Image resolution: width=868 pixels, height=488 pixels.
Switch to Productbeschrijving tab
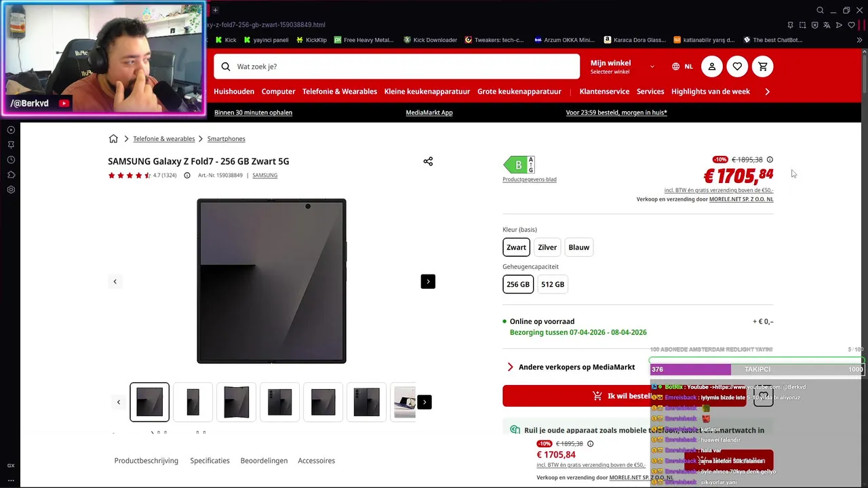[x=146, y=460]
